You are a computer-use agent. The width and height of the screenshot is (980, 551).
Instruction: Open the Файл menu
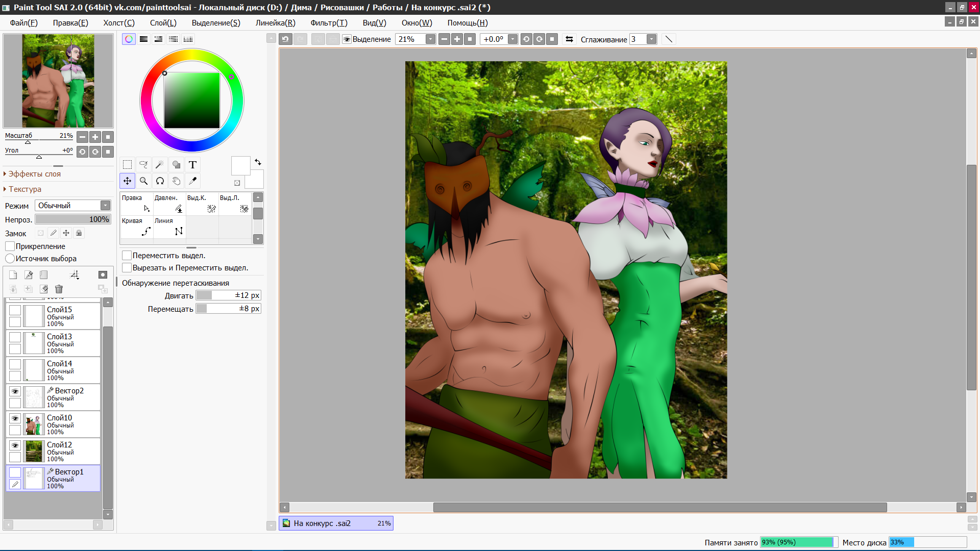24,23
